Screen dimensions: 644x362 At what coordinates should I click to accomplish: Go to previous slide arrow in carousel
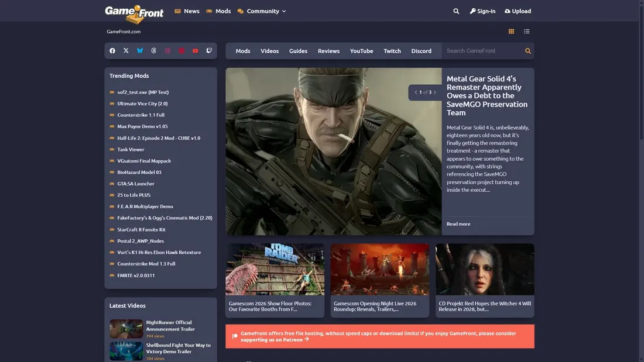click(416, 92)
